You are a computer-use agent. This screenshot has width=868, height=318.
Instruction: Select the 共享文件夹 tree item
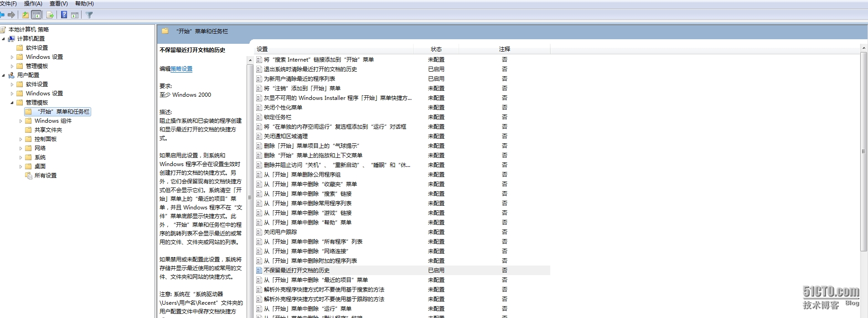pos(48,130)
